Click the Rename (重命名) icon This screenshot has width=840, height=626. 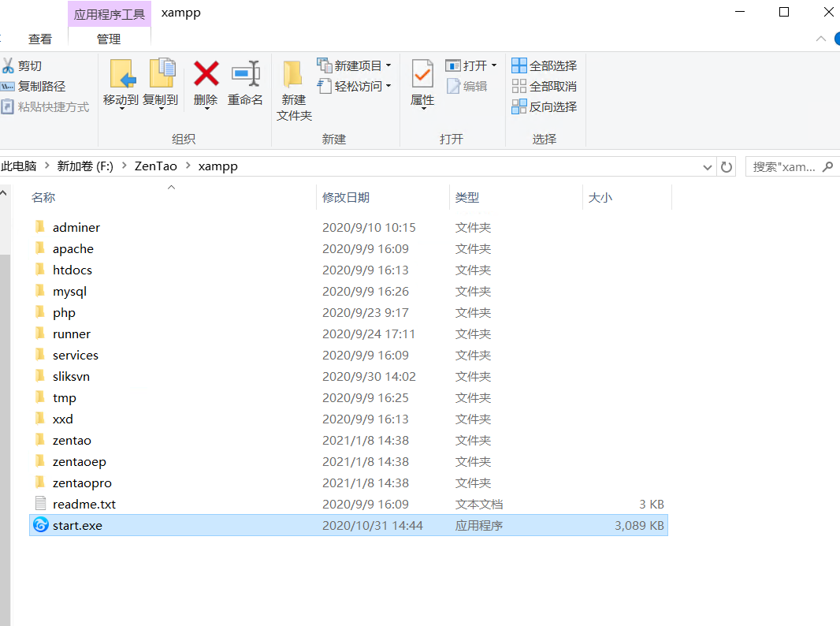[x=245, y=74]
